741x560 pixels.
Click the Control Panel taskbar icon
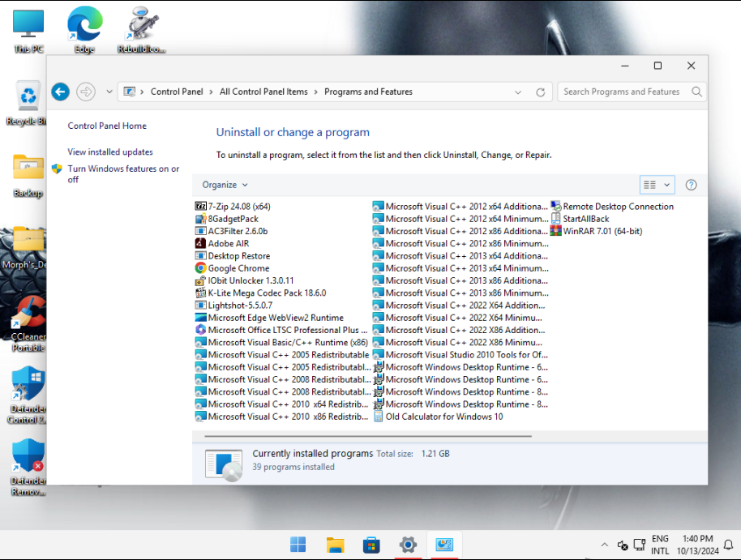tap(444, 545)
